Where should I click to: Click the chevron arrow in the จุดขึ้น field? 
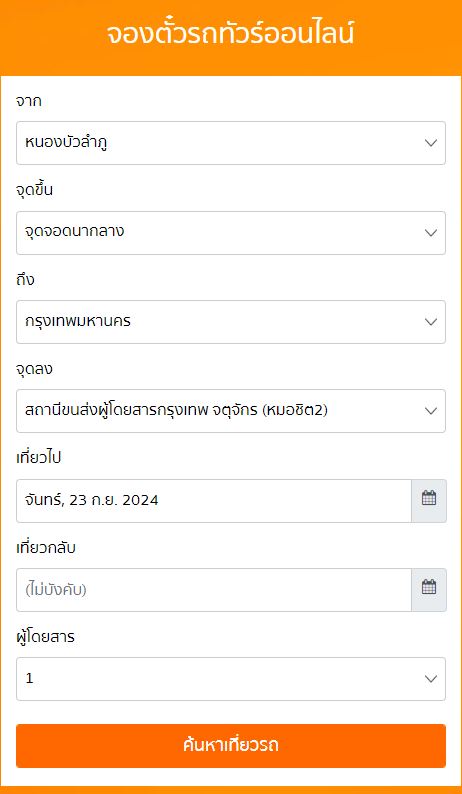[x=431, y=233]
